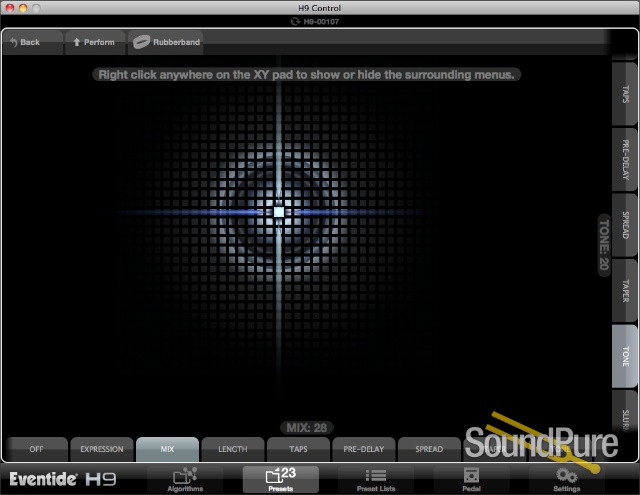Select SPREAD in the bottom parameter row
The width and height of the screenshot is (640, 495).
pos(429,449)
